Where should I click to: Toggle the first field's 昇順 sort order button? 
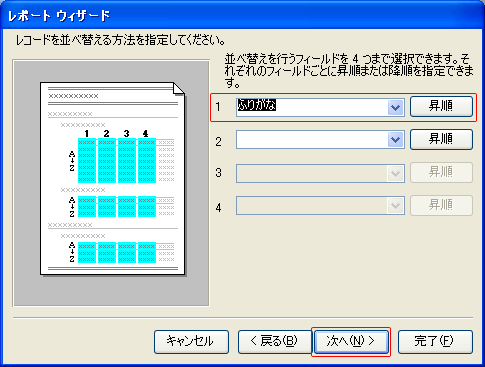pyautogui.click(x=441, y=107)
